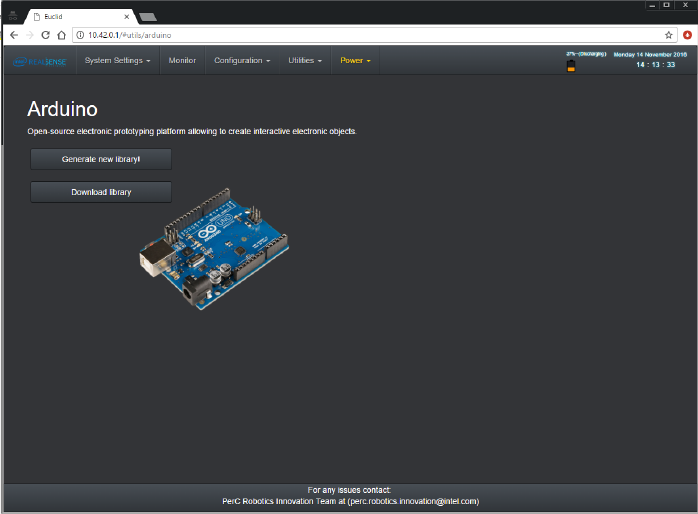The image size is (698, 514).
Task: Expand the Utilities dropdown menu
Action: (x=305, y=61)
